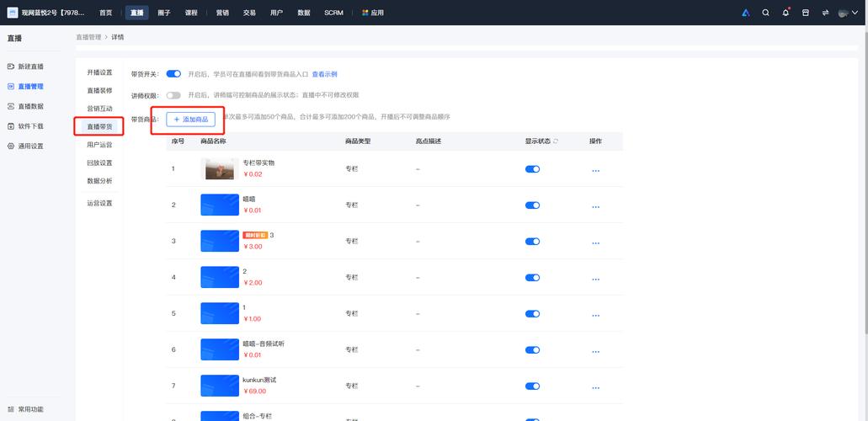Click the 添加商品 button
Image resolution: width=868 pixels, height=421 pixels.
coord(190,119)
